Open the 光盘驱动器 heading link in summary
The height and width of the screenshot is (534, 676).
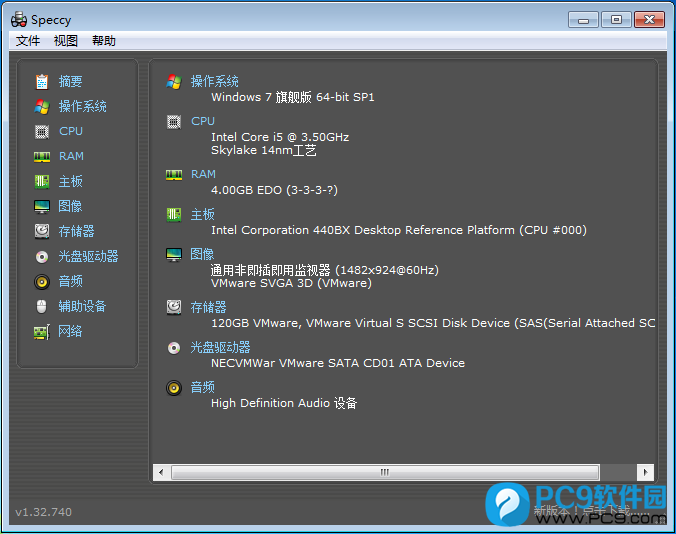(x=220, y=347)
